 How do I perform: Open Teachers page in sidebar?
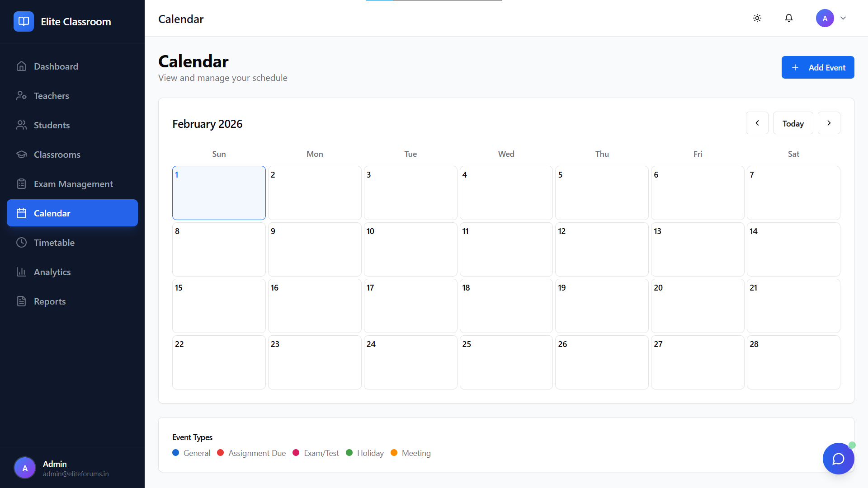click(51, 96)
